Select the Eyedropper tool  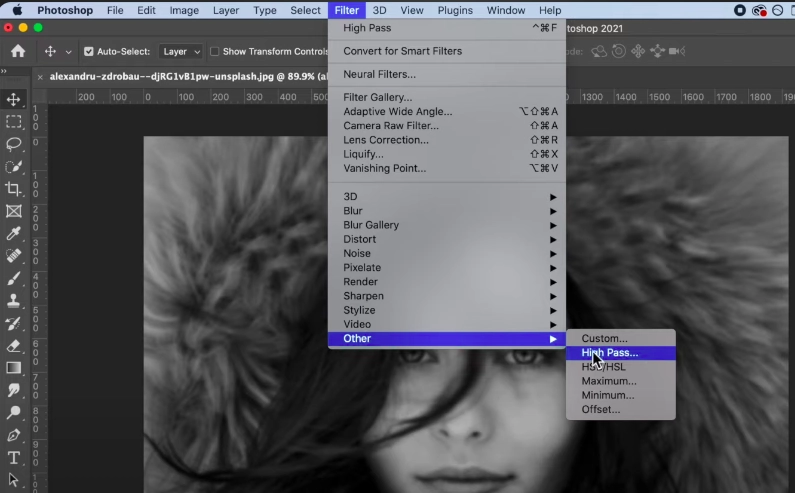pos(14,233)
